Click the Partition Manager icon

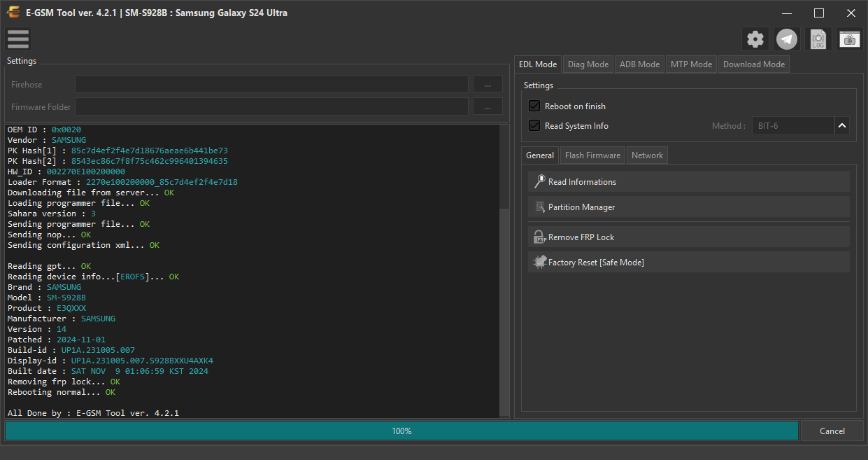click(539, 207)
